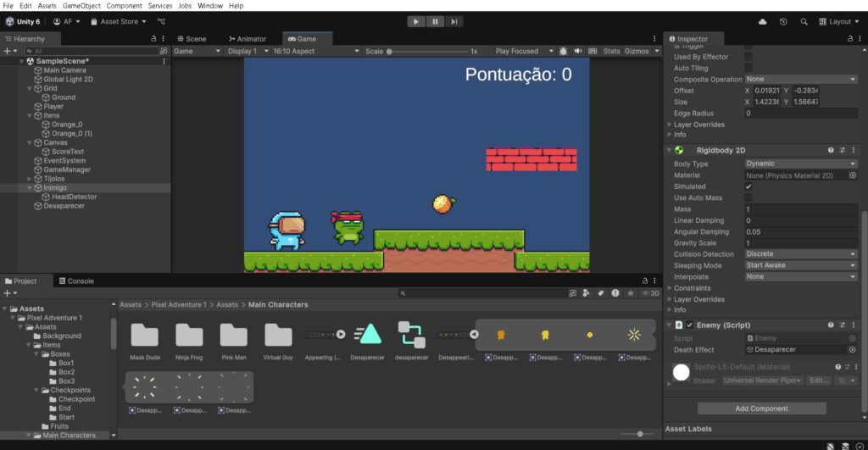Click the material Edit... button

818,381
